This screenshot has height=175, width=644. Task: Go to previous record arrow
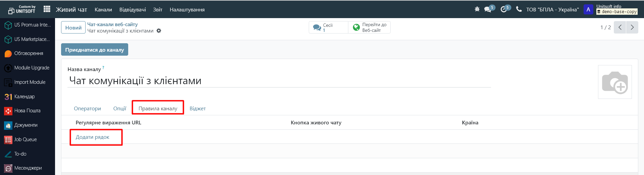pyautogui.click(x=620, y=27)
